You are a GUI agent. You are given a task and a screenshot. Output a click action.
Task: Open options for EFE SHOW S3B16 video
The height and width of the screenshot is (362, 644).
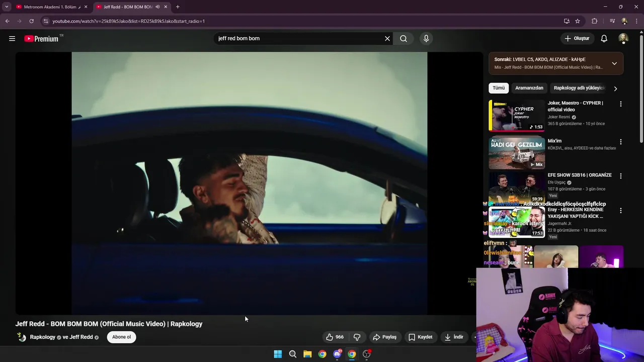tap(620, 176)
